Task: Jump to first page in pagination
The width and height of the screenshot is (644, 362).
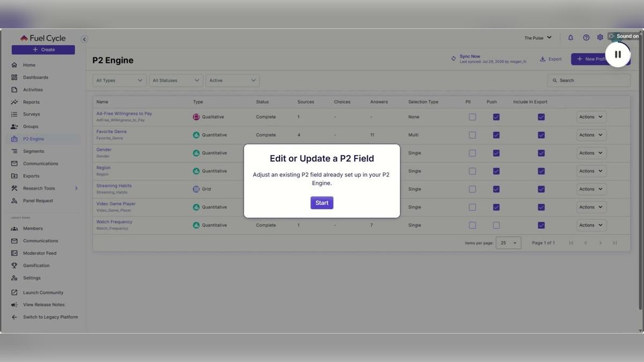Action: point(571,243)
